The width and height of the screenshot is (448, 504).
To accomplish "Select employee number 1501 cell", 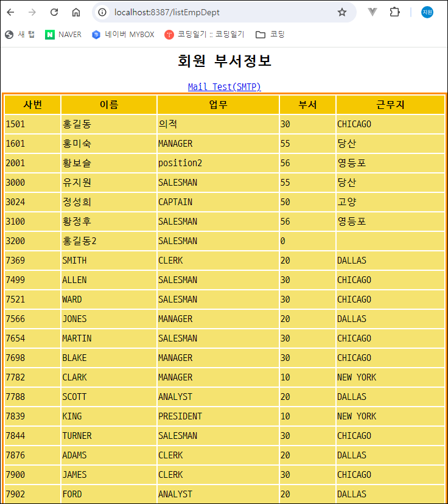I will coord(32,124).
